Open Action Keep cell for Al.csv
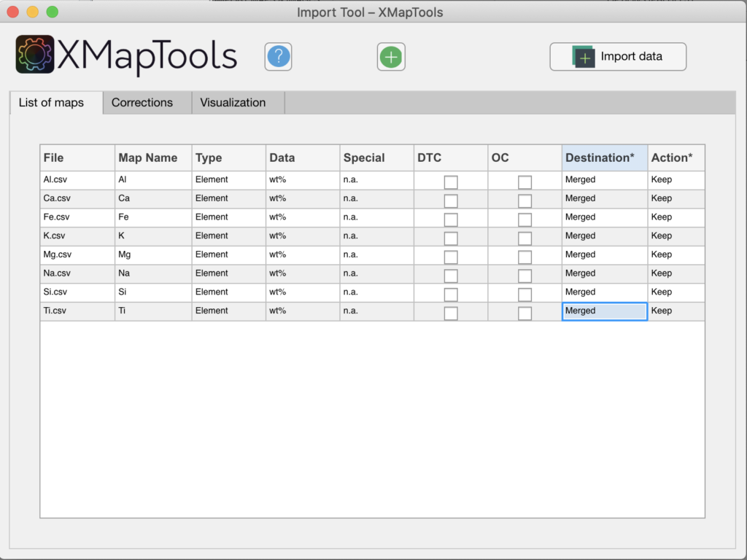The width and height of the screenshot is (747, 560). click(x=676, y=180)
